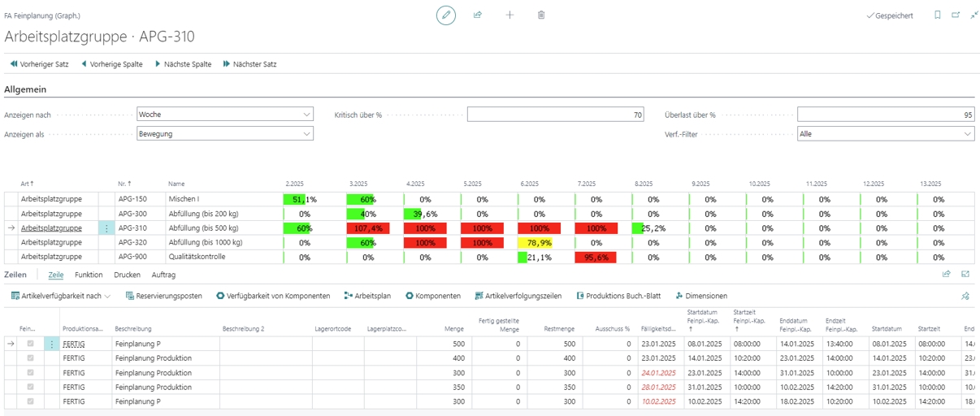Open the Funktion menu
Image resolution: width=980 pixels, height=416 pixels.
point(89,275)
